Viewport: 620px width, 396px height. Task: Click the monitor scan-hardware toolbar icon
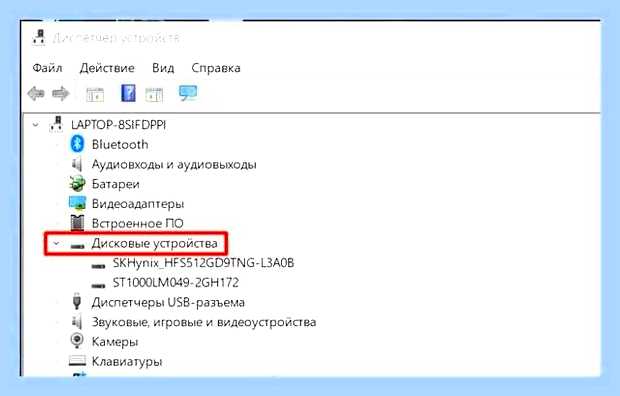tap(188, 93)
